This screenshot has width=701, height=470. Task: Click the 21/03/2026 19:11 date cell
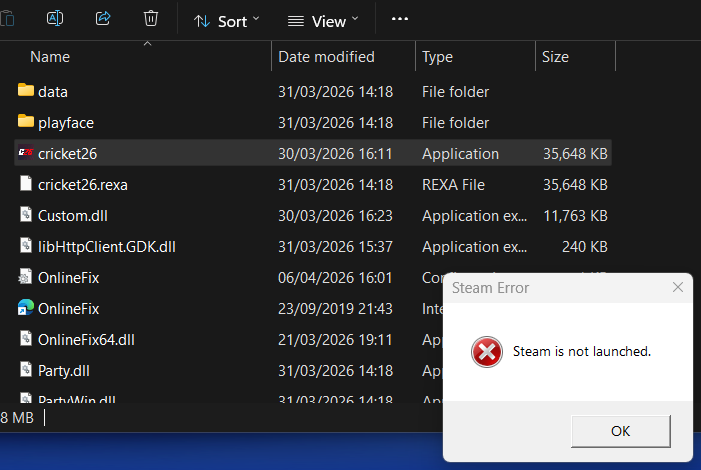335,340
